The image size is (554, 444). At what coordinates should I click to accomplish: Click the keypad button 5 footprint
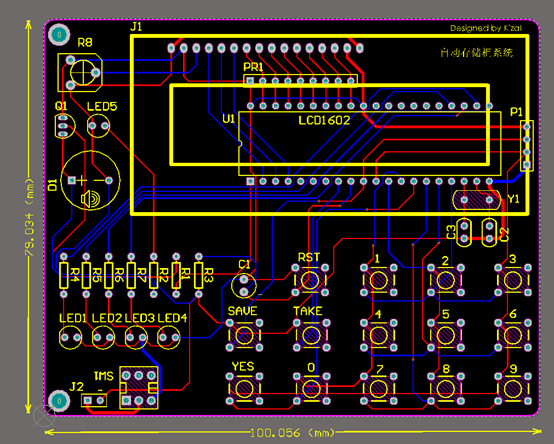[x=446, y=335]
